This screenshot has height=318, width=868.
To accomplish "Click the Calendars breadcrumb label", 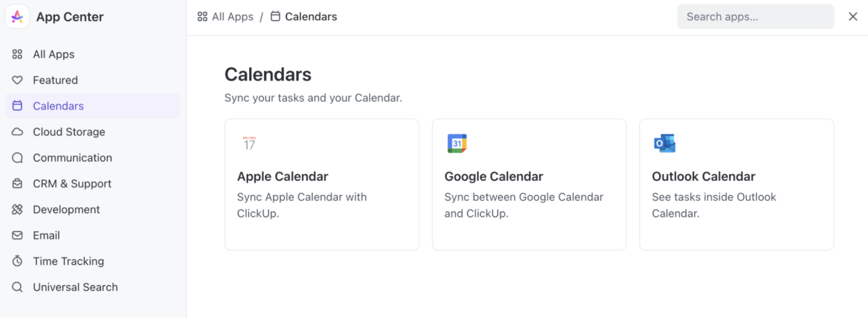I will [311, 17].
